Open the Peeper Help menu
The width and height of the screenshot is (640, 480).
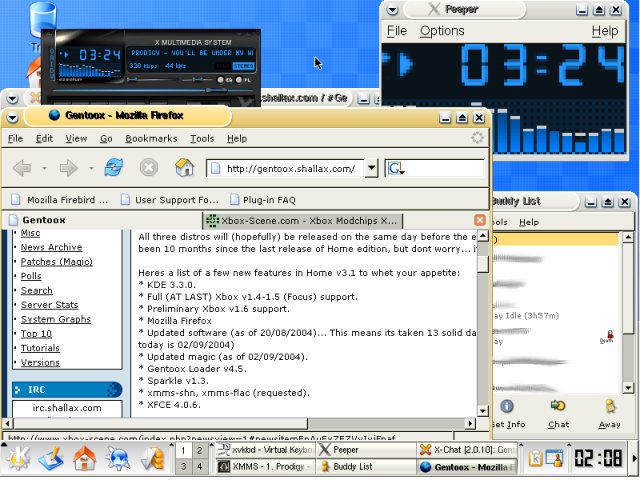coord(604,31)
